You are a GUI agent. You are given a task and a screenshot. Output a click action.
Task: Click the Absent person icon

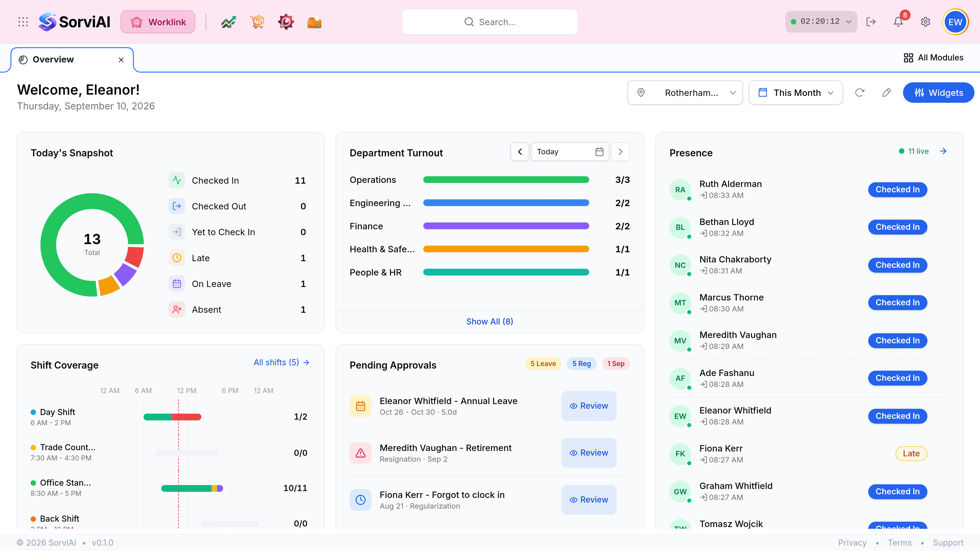click(177, 309)
